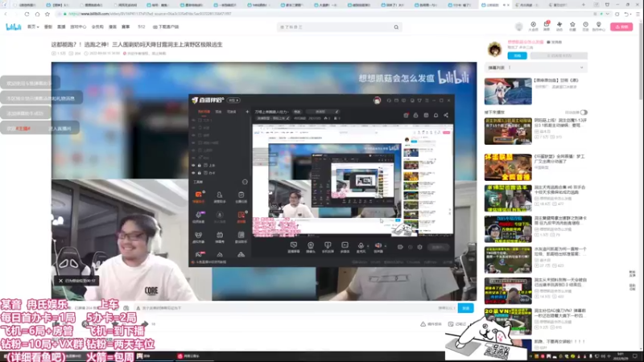This screenshot has height=362, width=644.
Task: Click the start streaming button in streaming app
Action: tap(438, 247)
